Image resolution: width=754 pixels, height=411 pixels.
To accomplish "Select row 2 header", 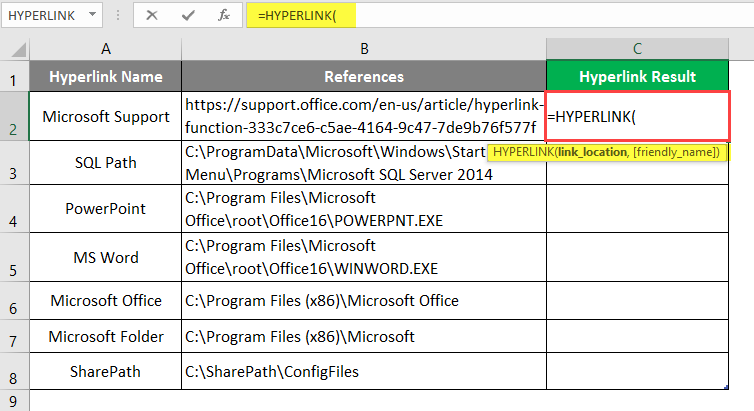I will tap(14, 116).
